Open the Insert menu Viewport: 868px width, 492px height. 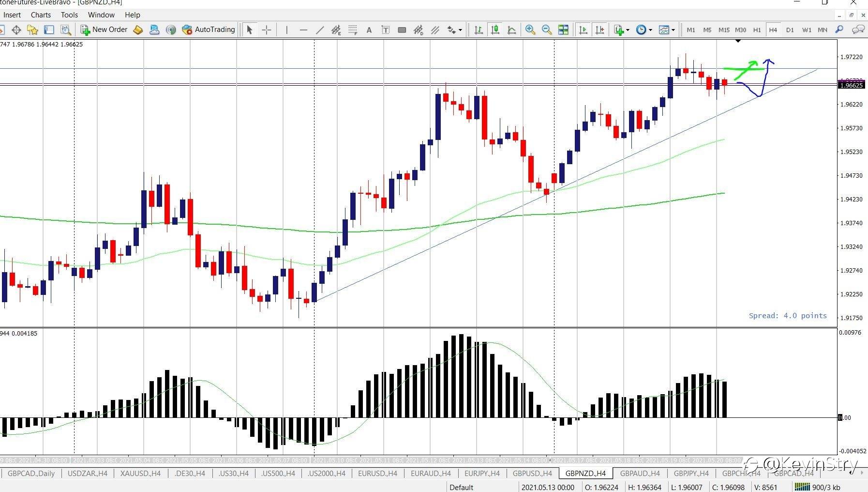(12, 15)
